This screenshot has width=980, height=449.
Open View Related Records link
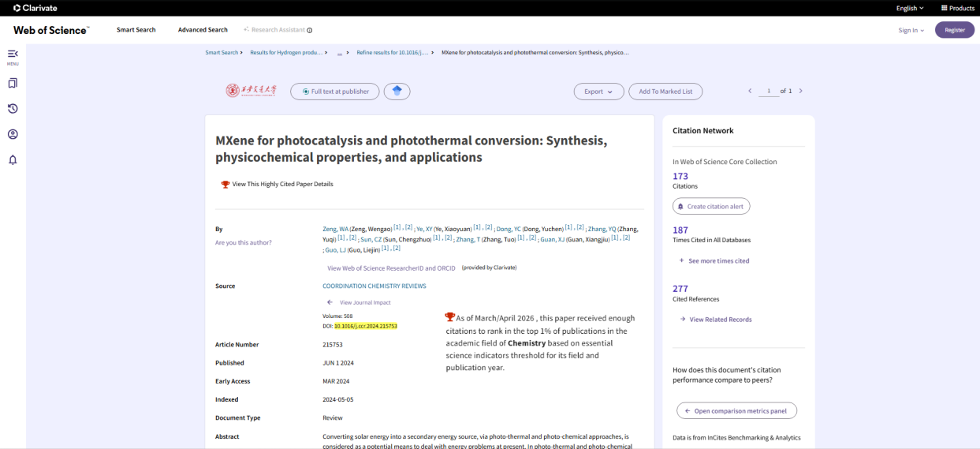721,320
